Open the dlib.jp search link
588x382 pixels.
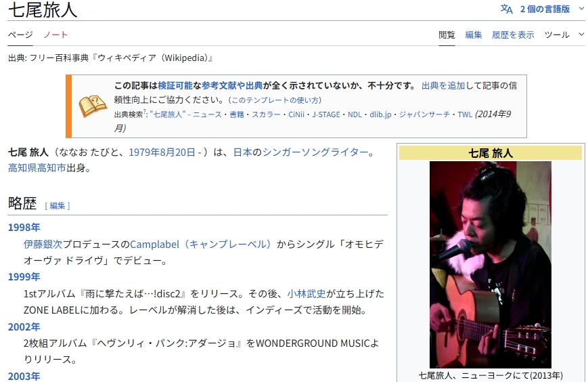[380, 114]
